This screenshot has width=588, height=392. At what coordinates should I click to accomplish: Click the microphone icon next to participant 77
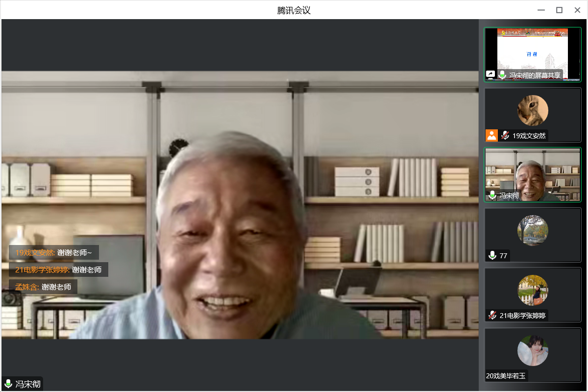[x=492, y=255]
